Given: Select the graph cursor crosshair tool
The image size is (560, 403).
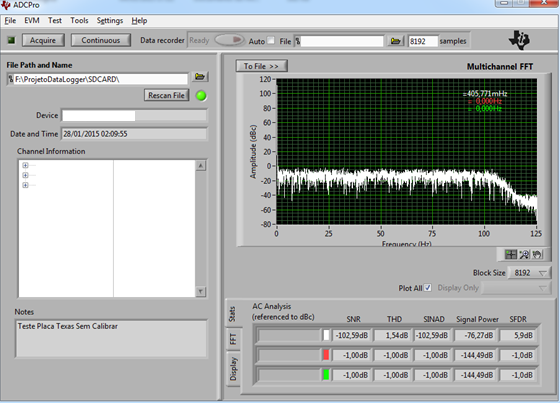Looking at the screenshot, I should pos(511,254).
